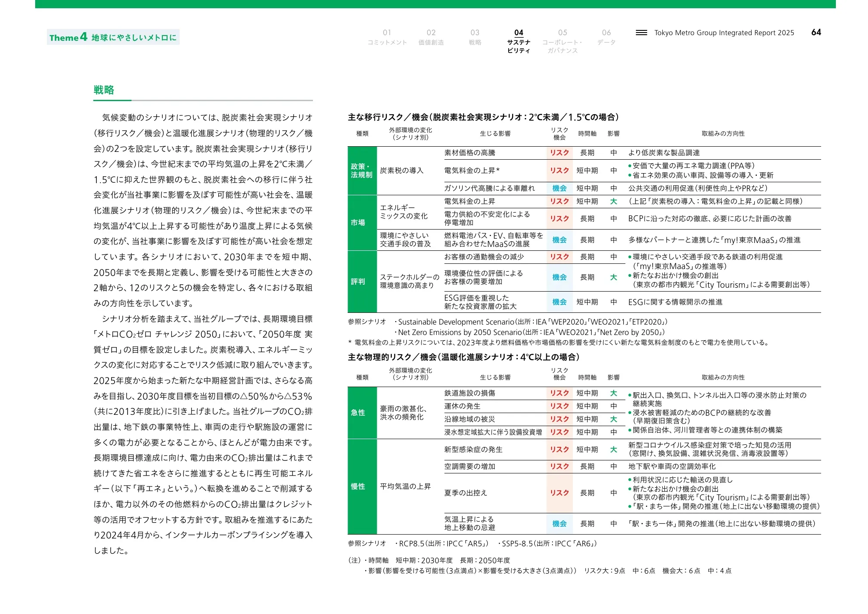Click 新型感染症の発生 row text
Viewport: 868px width, 614px height.
[473, 450]
